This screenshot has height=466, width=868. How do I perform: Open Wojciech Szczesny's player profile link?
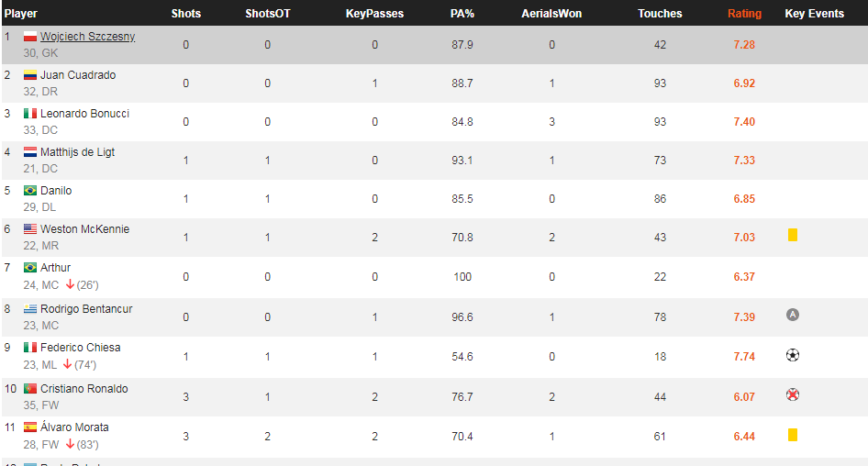pos(87,37)
